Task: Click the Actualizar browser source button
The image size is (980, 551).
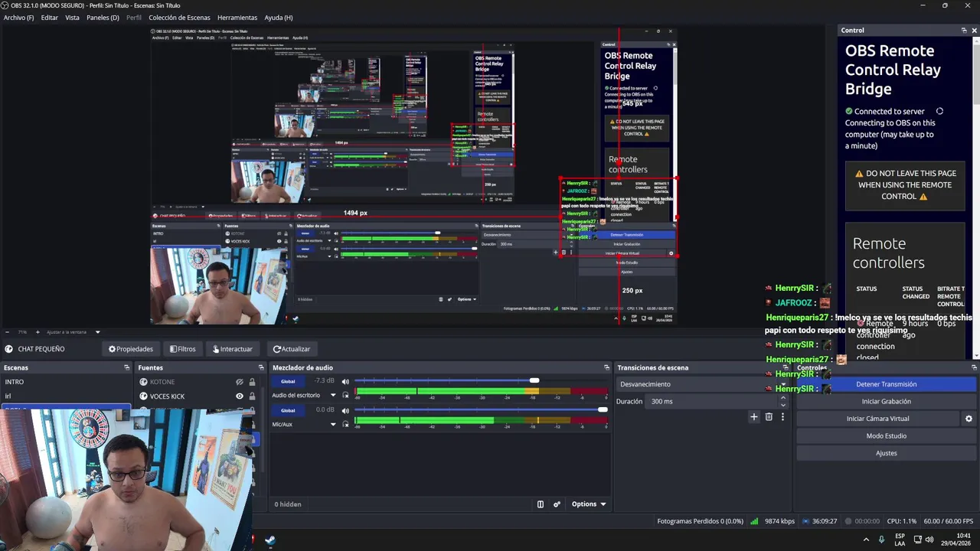Action: (292, 349)
